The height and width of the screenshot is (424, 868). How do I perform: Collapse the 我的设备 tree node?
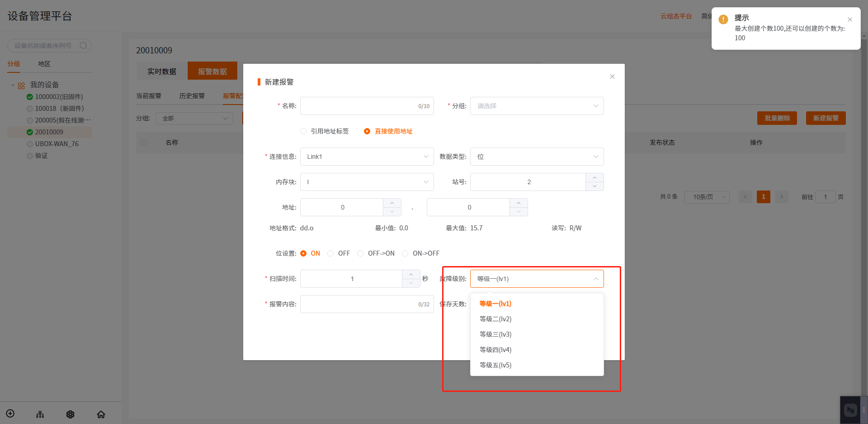pyautogui.click(x=13, y=85)
